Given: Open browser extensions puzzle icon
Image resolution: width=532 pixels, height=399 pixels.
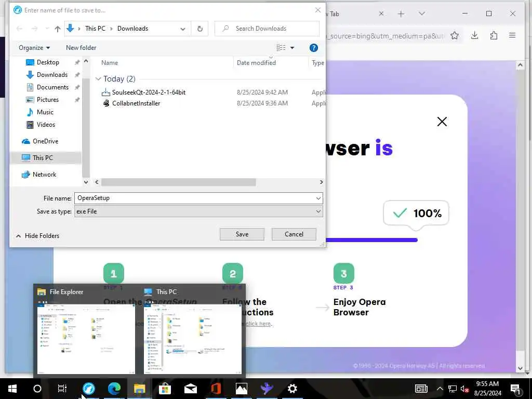Looking at the screenshot, I should click(x=494, y=36).
